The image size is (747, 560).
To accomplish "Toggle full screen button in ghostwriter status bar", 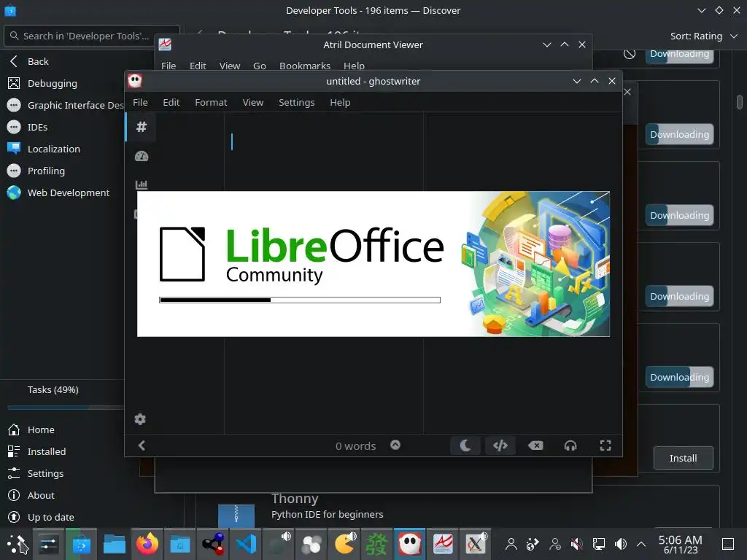I will click(x=605, y=446).
